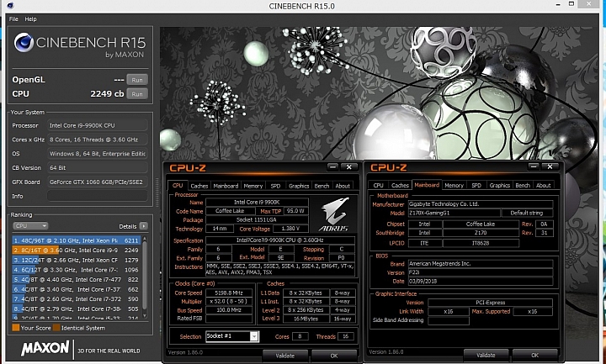Click the Gigabyte Technology manufacturer field

[x=481, y=204]
